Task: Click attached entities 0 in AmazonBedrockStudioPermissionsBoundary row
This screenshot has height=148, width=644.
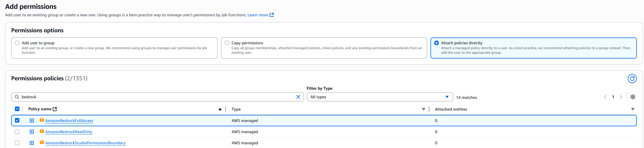Action: (x=436, y=143)
